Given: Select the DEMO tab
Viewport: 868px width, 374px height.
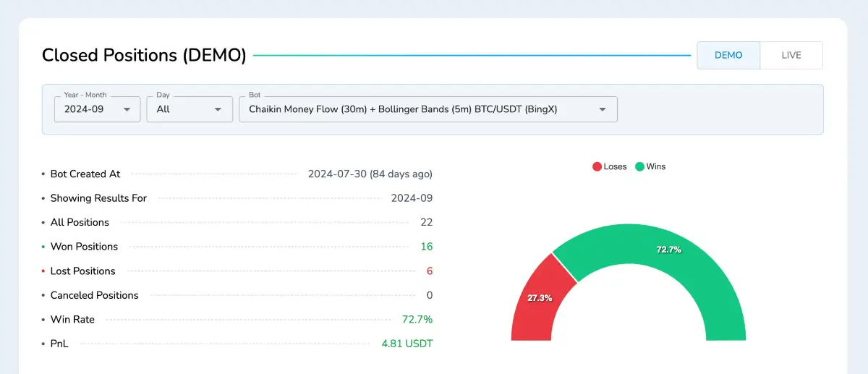Looking at the screenshot, I should tap(728, 55).
